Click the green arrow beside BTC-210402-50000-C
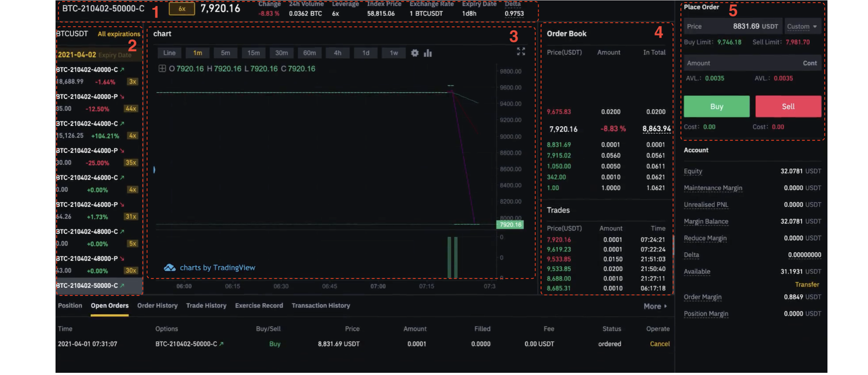This screenshot has width=868, height=375. click(123, 285)
